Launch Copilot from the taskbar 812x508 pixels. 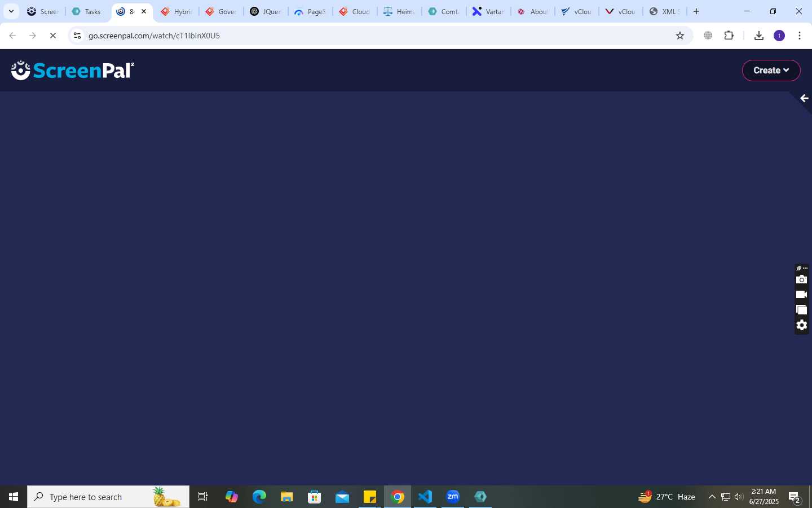pyautogui.click(x=232, y=497)
